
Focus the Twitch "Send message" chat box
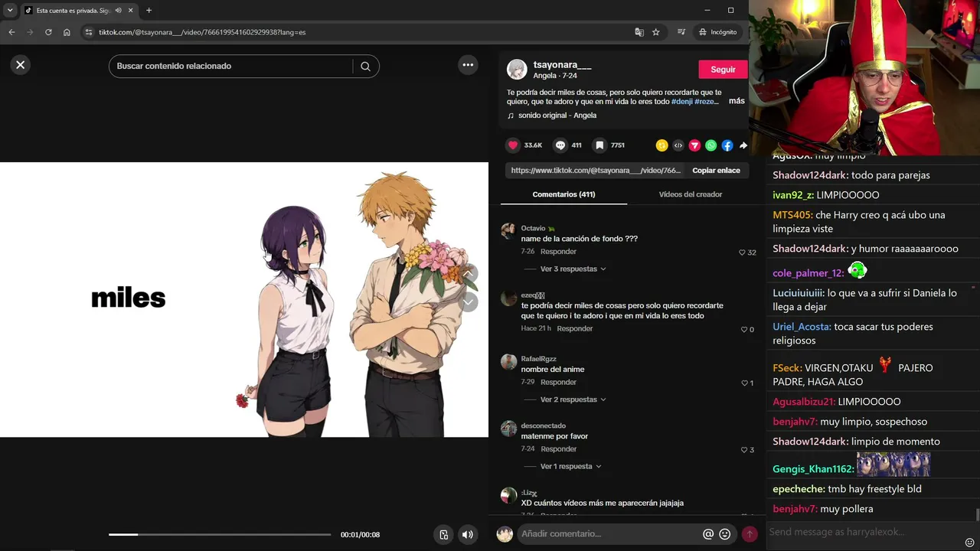(865, 532)
